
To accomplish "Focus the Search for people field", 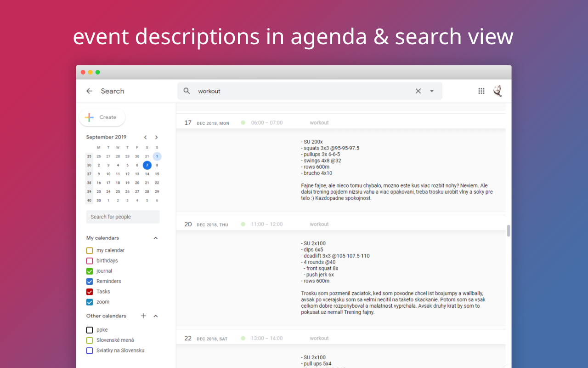I will [x=123, y=217].
